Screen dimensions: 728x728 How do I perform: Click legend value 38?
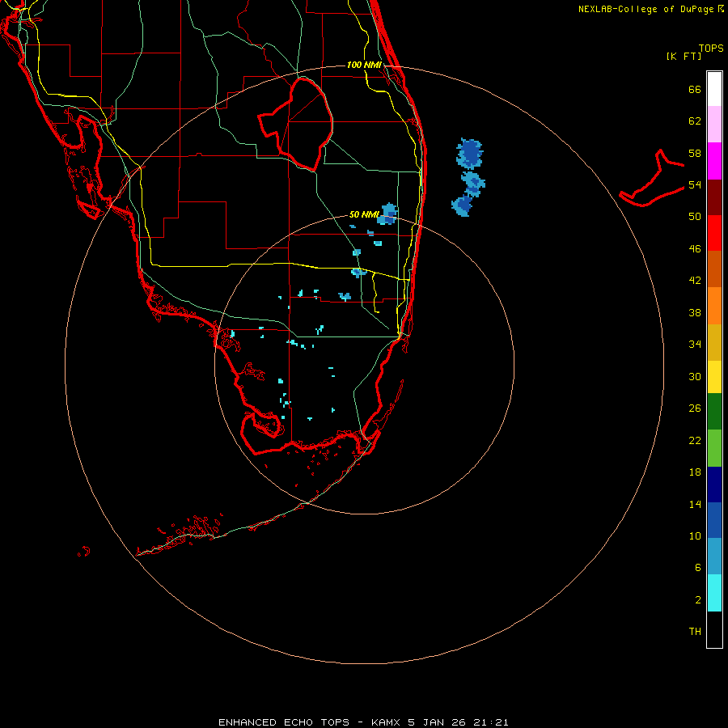pyautogui.click(x=695, y=312)
